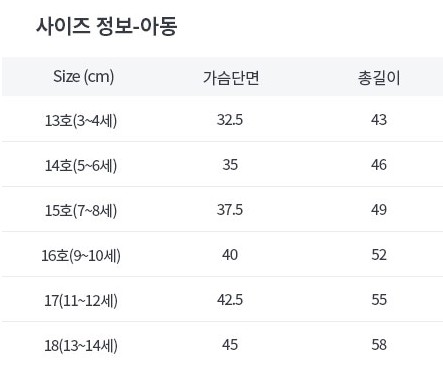This screenshot has height=370, width=443.
Task: Click total length 58 cell
Action: (x=379, y=345)
